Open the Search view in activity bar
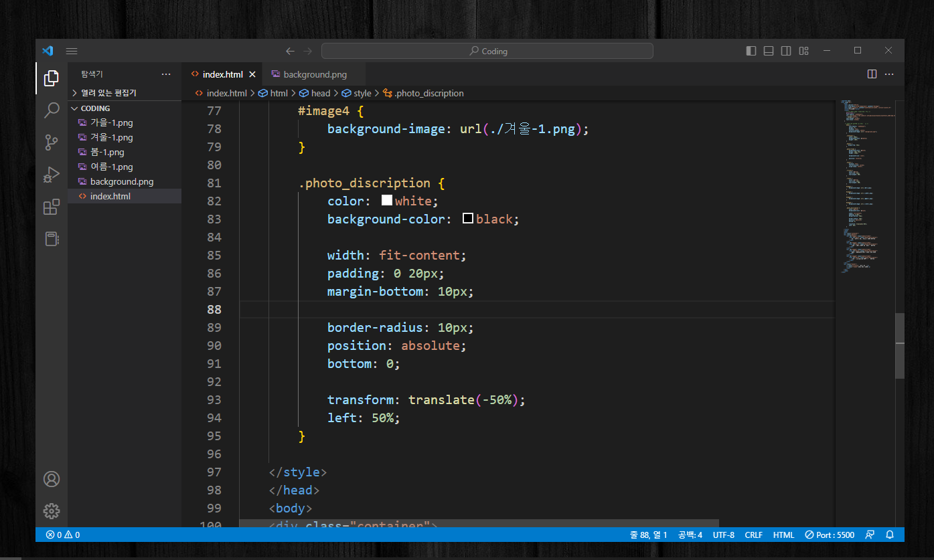This screenshot has height=560, width=934. [x=52, y=110]
